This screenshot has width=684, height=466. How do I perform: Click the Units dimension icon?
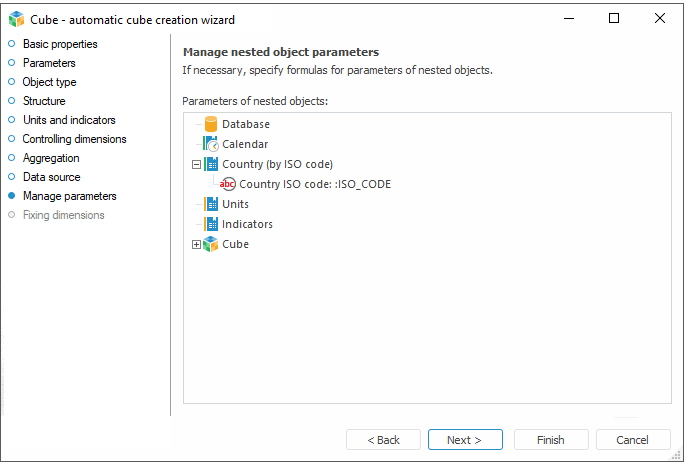pos(211,204)
